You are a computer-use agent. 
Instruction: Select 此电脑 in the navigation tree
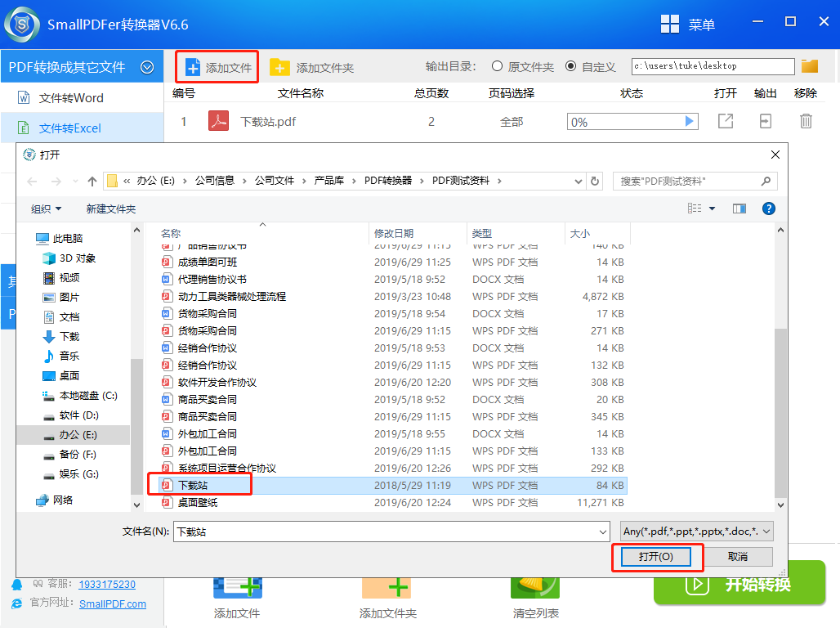click(x=68, y=239)
